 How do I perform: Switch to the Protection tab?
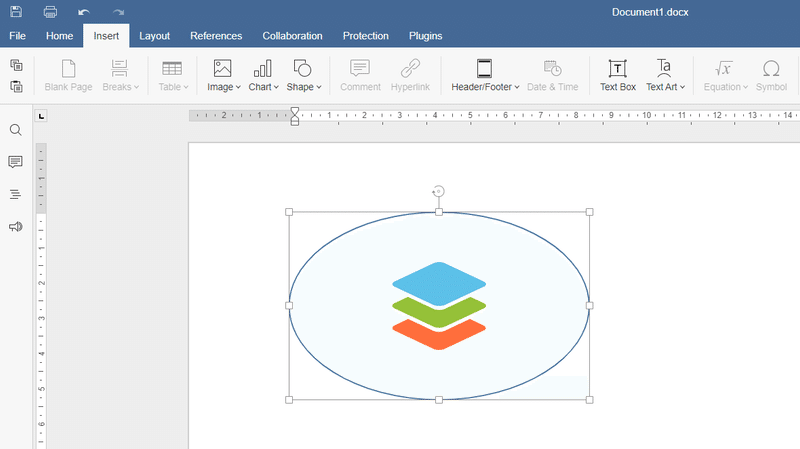(366, 36)
